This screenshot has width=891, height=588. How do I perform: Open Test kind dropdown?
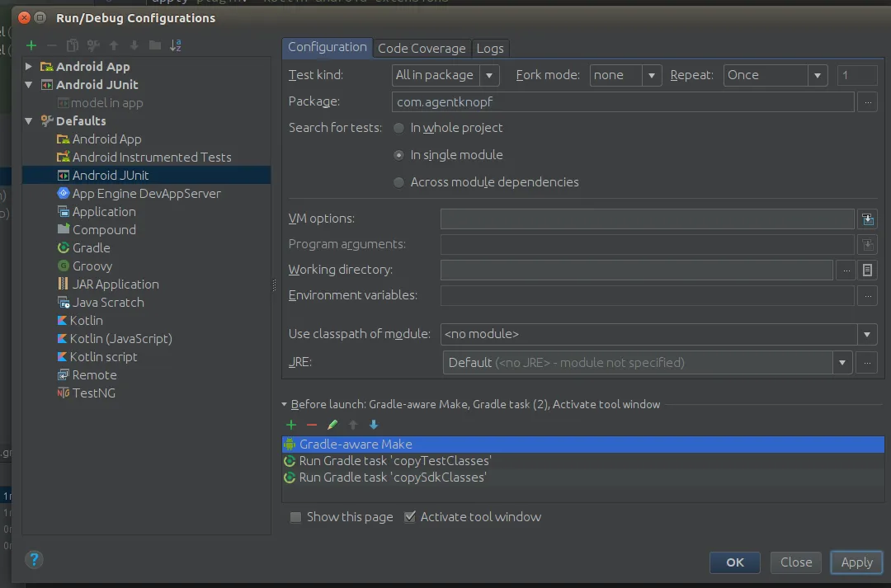pyautogui.click(x=446, y=75)
